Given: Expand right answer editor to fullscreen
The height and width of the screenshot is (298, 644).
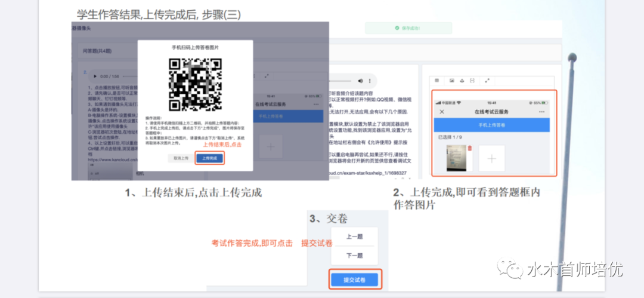Looking at the screenshot, I should [487, 81].
